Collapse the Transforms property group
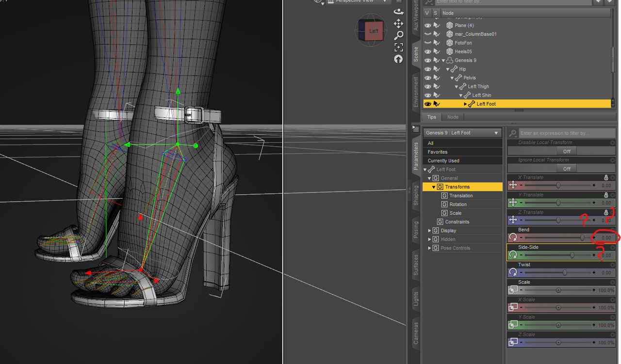The height and width of the screenshot is (364, 621). 434,187
